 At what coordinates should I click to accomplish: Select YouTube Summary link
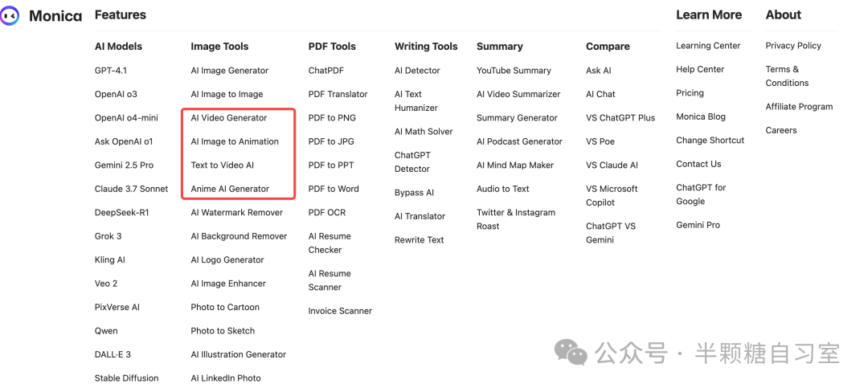click(514, 71)
